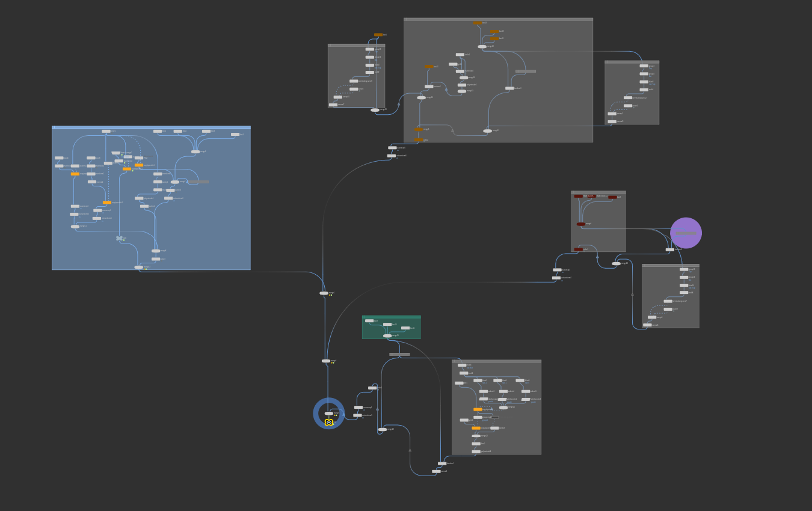This screenshot has width=812, height=511.
Task: Select the lower orange node in lower gray box
Action: [476, 428]
